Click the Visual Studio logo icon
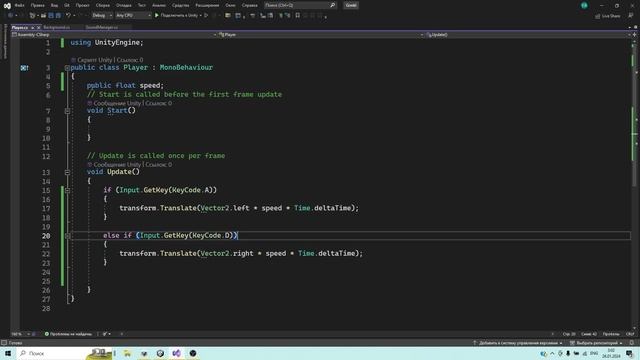The image size is (640, 360). [7, 5]
